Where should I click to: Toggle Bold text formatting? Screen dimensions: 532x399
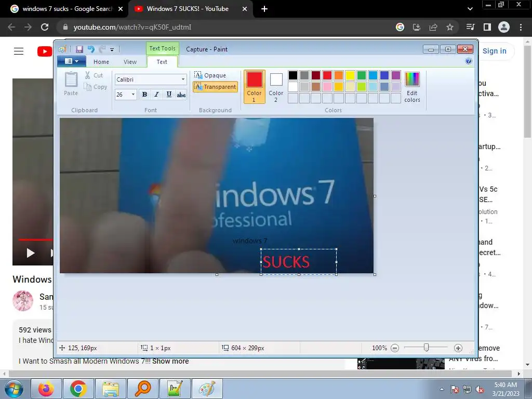[144, 95]
